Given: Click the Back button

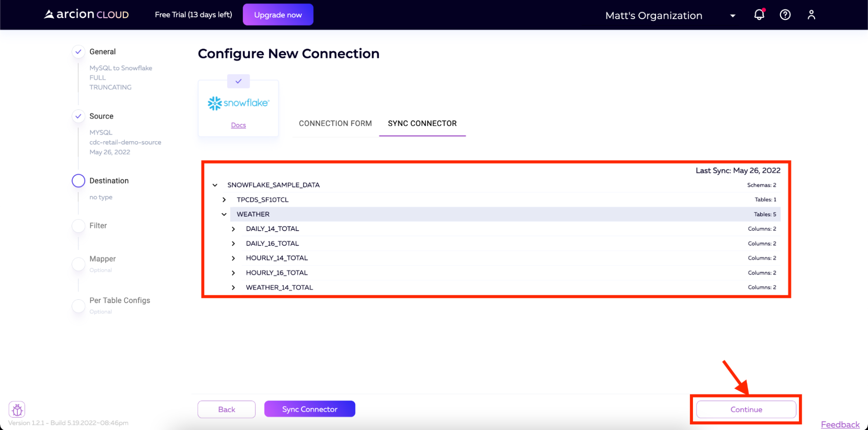Looking at the screenshot, I should tap(227, 409).
